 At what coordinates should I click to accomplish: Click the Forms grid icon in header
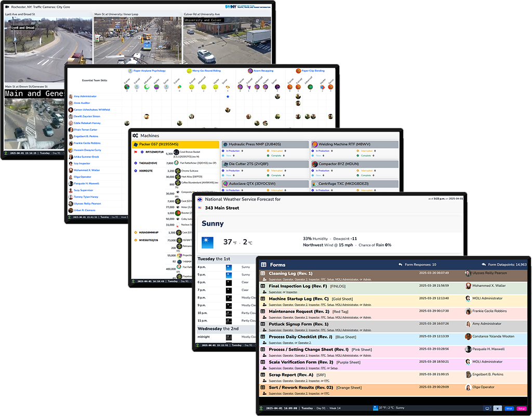(x=263, y=265)
